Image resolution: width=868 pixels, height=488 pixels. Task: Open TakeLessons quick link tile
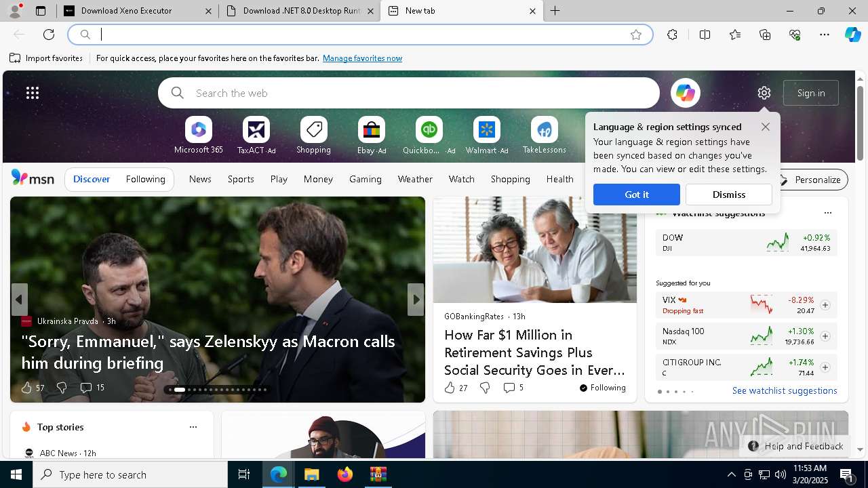pos(544,136)
